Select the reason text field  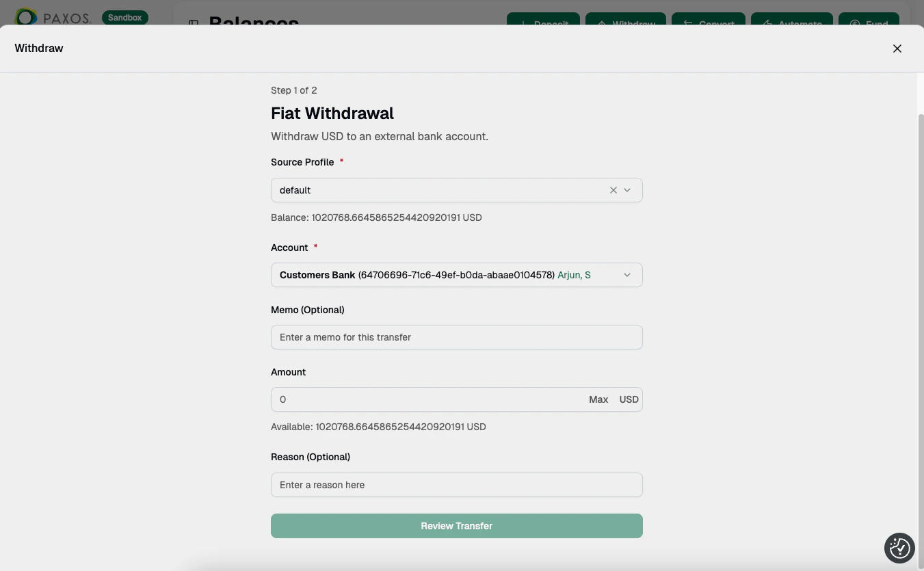tap(456, 485)
